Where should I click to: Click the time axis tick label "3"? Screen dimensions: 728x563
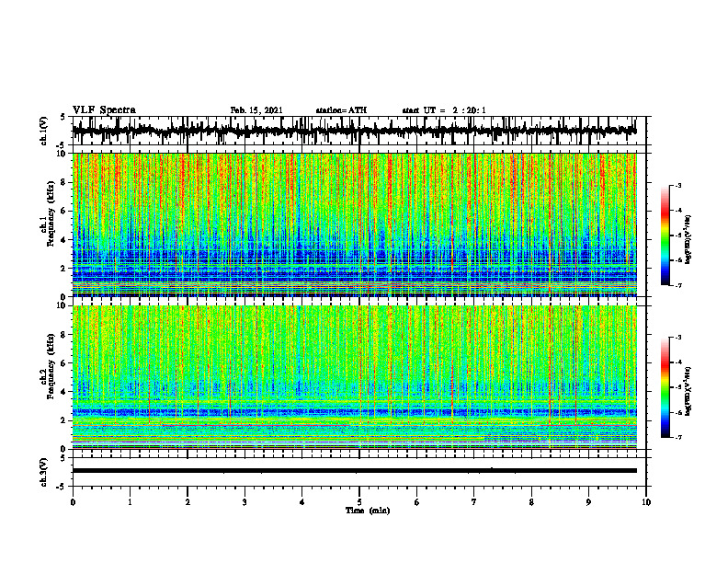pos(245,502)
